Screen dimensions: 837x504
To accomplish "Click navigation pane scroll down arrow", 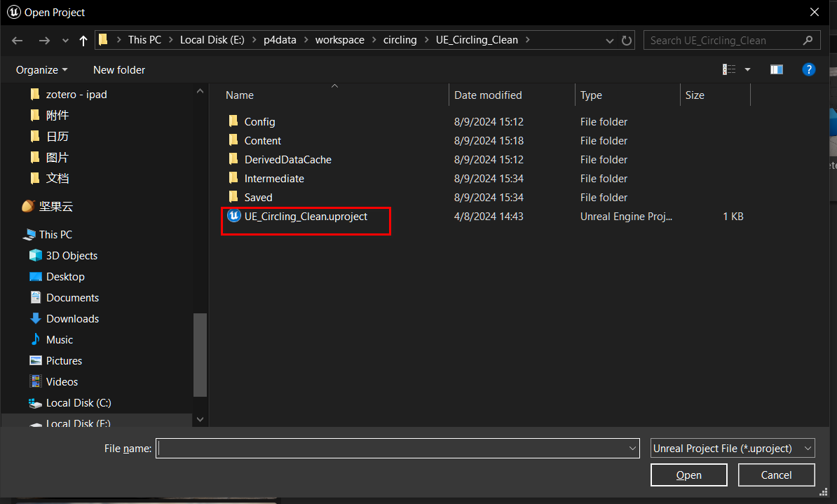I will tap(200, 419).
